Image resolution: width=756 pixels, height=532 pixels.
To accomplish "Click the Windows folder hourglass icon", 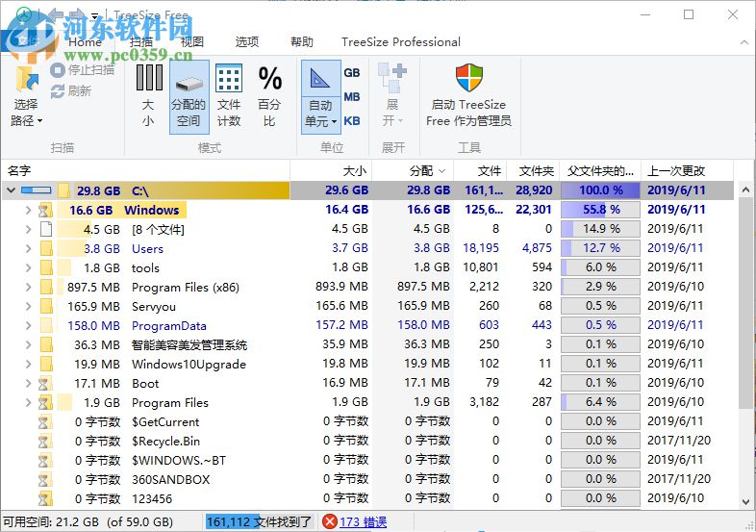I will [45, 210].
